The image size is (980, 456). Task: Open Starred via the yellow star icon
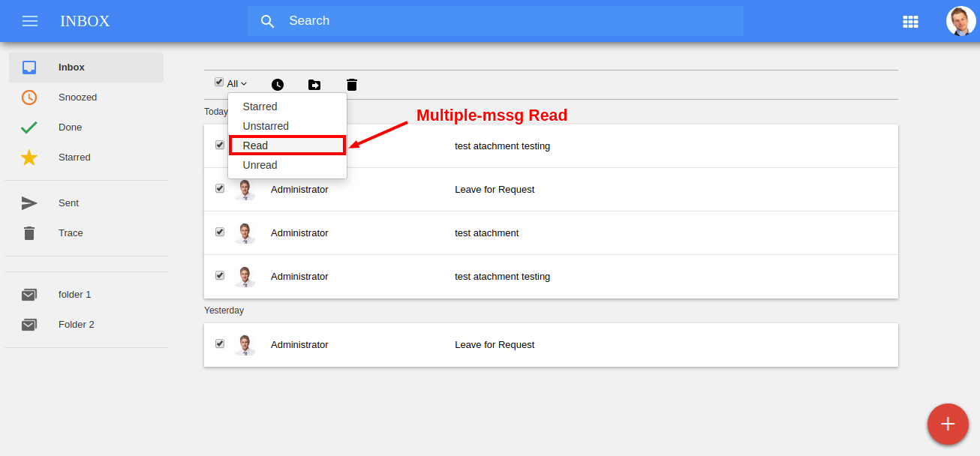(x=29, y=157)
